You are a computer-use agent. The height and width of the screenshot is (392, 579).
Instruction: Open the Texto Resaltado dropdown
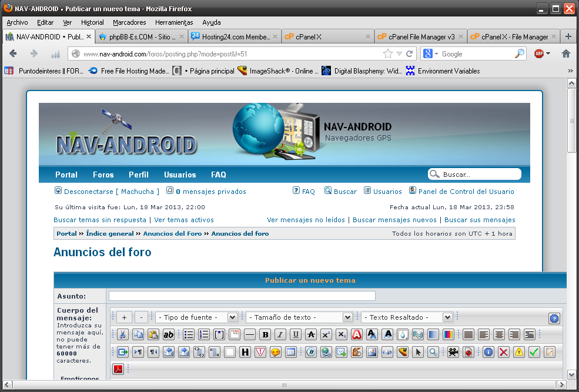coord(407,317)
